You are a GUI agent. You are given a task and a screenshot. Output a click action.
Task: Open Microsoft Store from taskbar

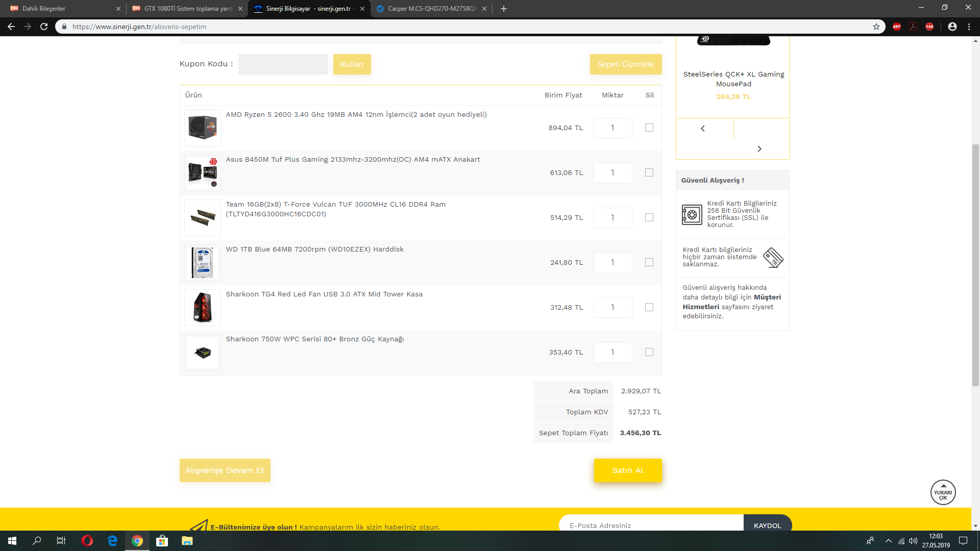162,541
